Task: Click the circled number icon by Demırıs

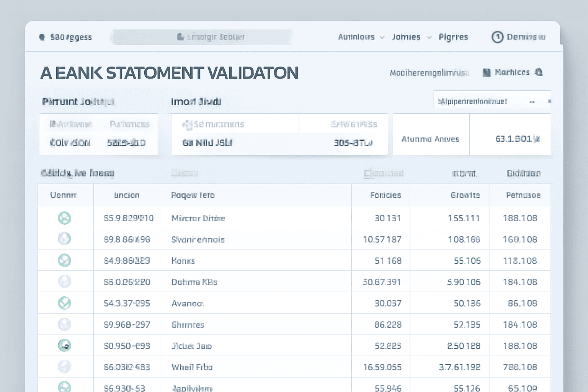Action: pos(497,37)
